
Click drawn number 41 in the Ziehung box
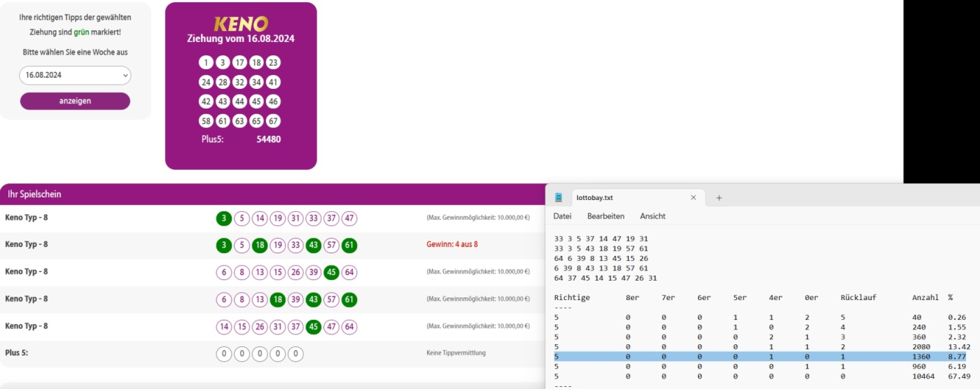pos(274,82)
